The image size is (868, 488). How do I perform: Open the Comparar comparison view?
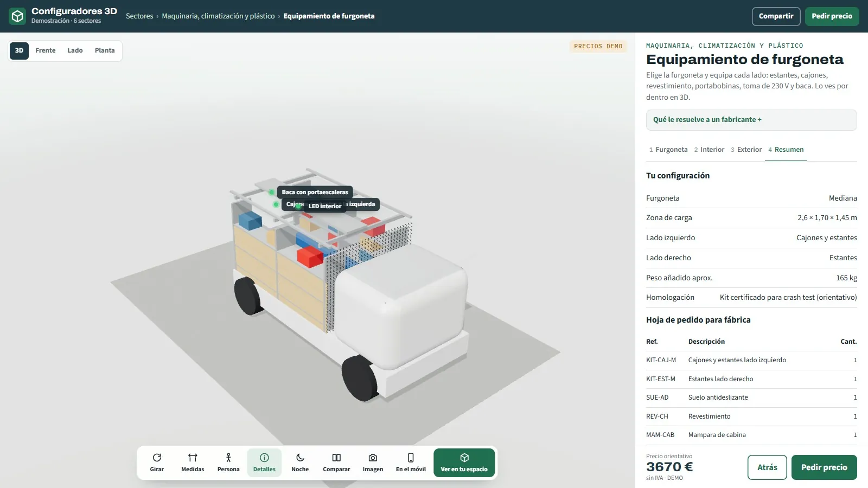click(x=336, y=463)
